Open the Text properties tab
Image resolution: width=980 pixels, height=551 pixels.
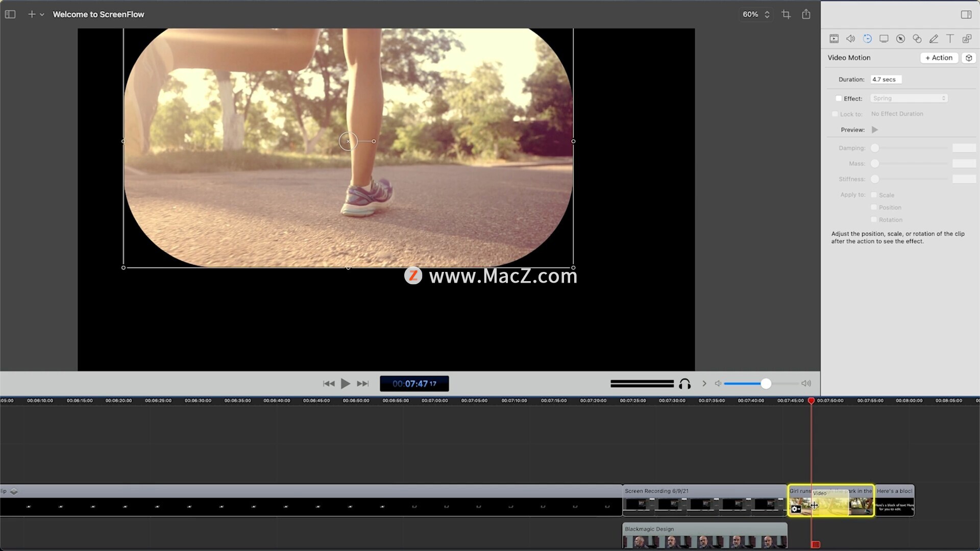(950, 39)
